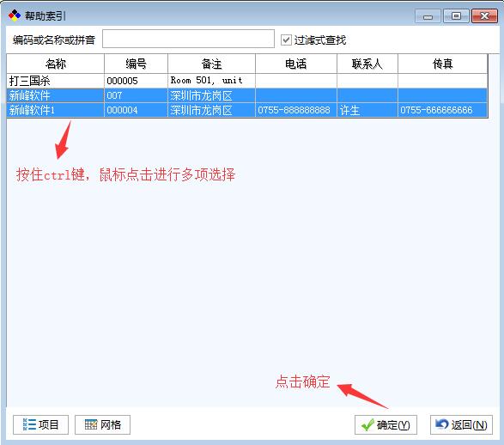Close the 帮助索引 dialog
504x445 pixels.
tap(485, 15)
